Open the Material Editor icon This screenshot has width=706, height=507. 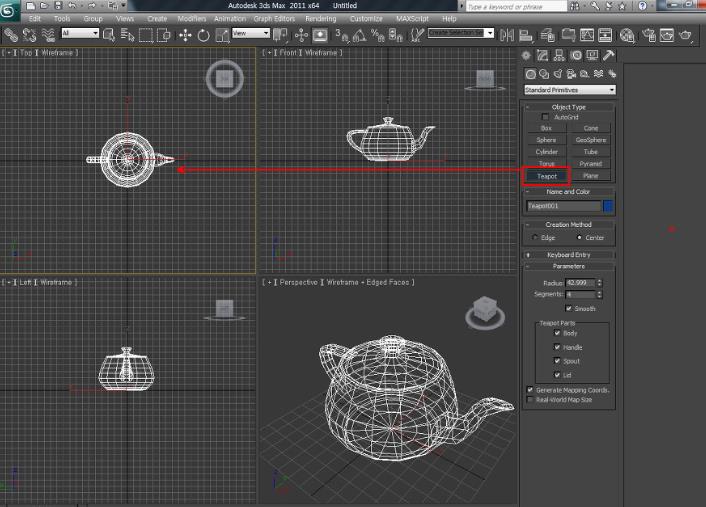click(x=627, y=35)
